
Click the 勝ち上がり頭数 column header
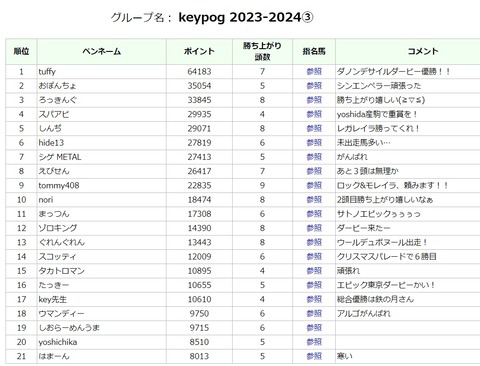click(x=262, y=51)
